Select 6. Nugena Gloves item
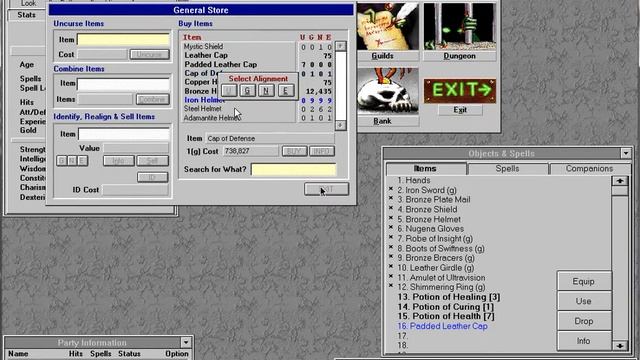 [430, 229]
